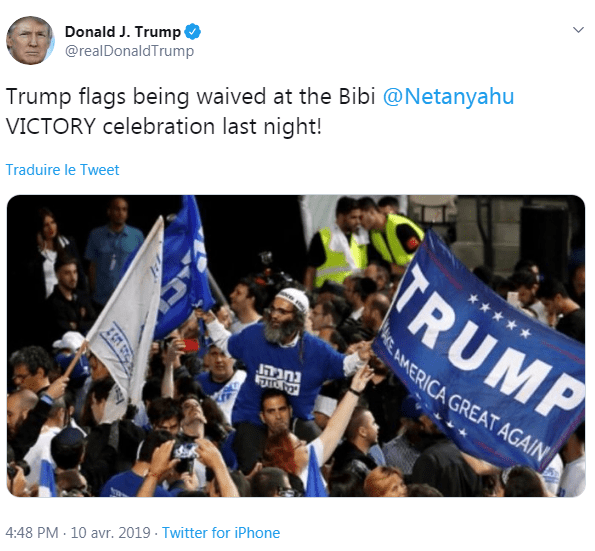Open the round profile avatar picture
This screenshot has height=551, width=595.
[30, 40]
